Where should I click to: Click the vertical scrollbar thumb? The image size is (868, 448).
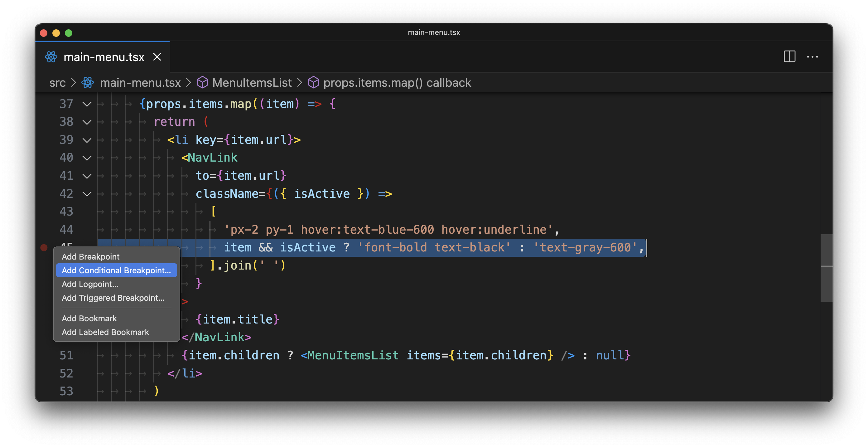826,268
